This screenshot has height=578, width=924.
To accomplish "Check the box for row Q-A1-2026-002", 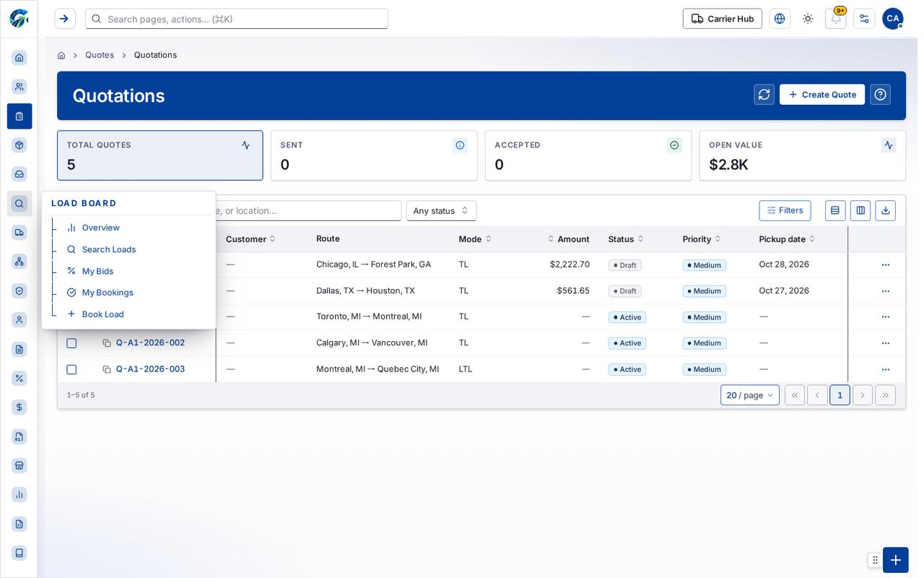I will pos(71,343).
